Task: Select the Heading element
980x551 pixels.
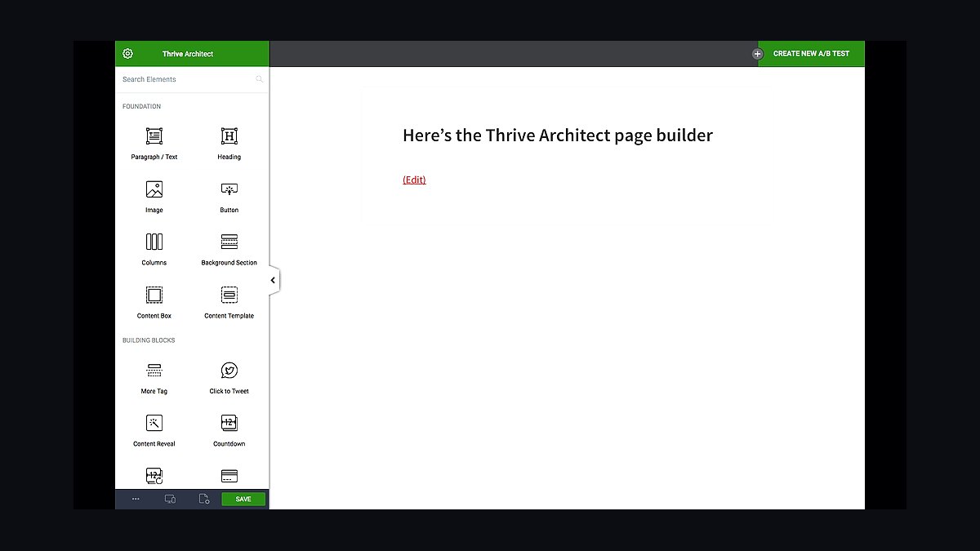Action: [x=229, y=144]
